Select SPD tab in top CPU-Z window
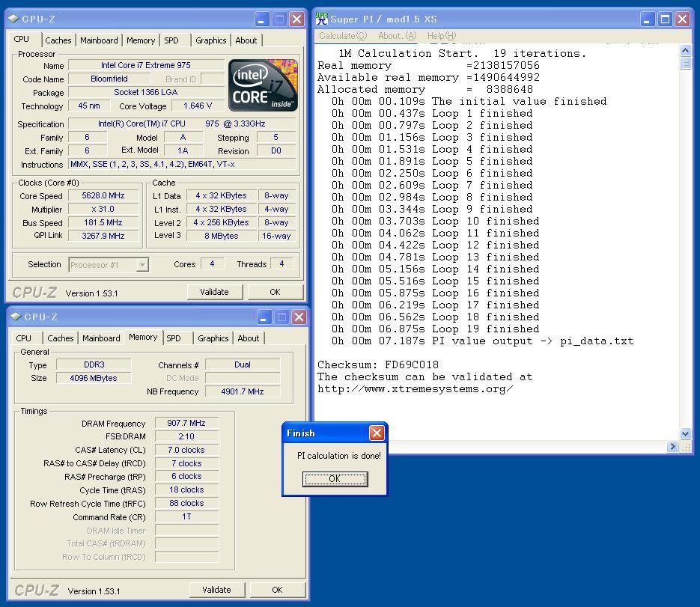The image size is (700, 607). pos(171,40)
